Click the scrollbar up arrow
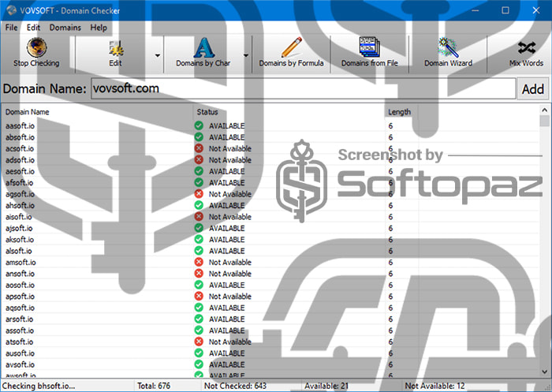The image size is (552, 392). (545, 110)
